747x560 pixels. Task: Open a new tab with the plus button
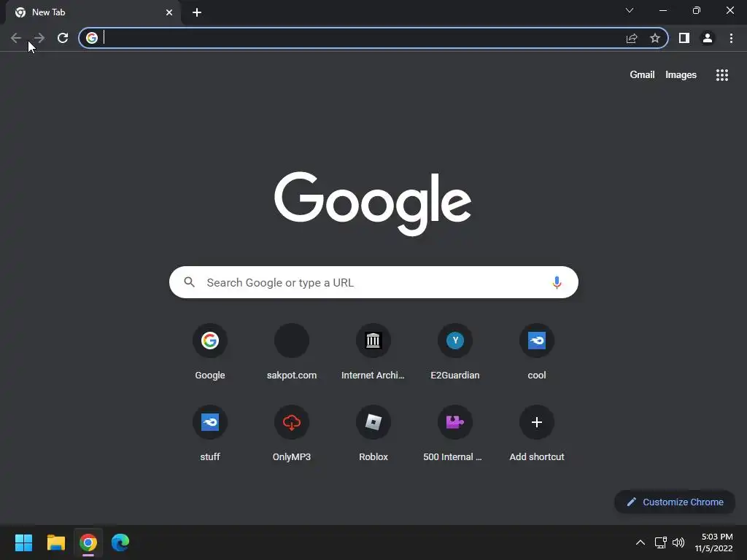click(197, 12)
